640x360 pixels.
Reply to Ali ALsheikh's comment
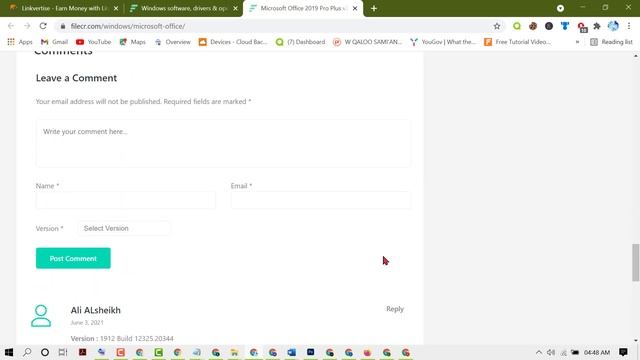[395, 309]
